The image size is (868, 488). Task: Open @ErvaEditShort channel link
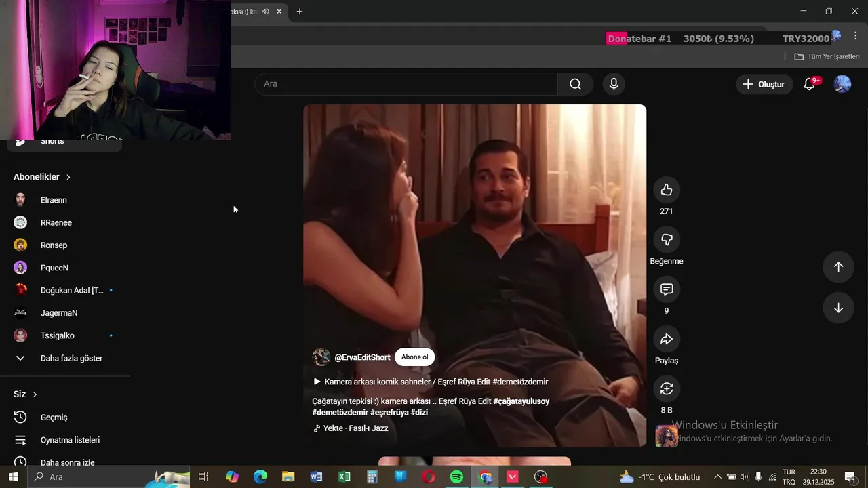pyautogui.click(x=362, y=357)
